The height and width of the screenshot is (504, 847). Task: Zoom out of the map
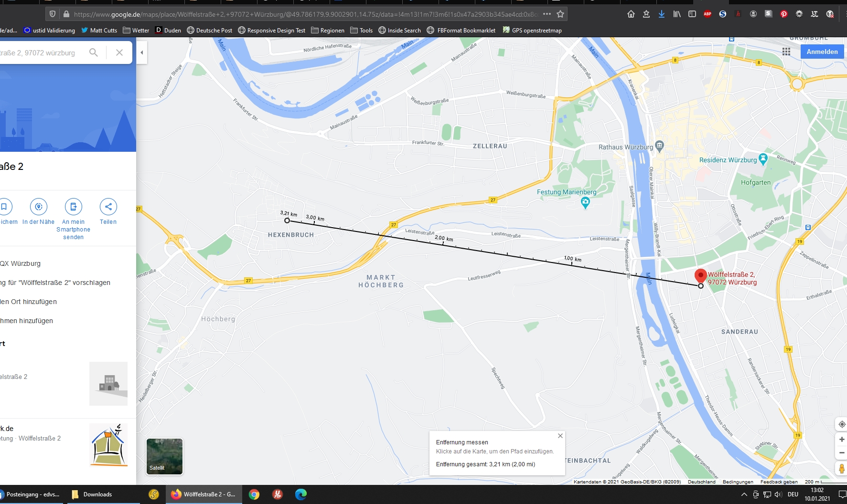[842, 453]
